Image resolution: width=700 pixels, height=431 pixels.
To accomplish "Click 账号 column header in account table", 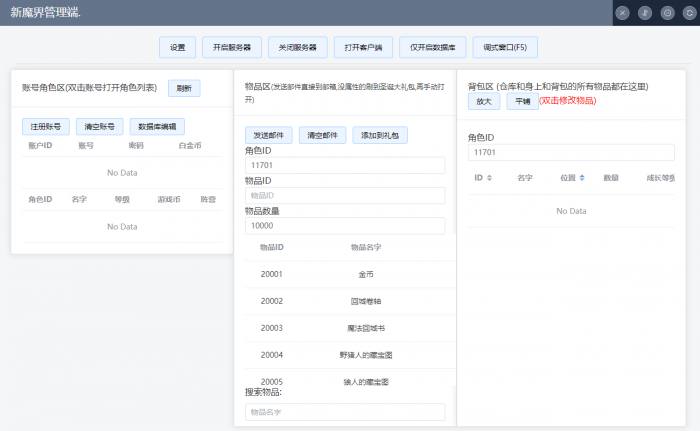I will 86,146.
